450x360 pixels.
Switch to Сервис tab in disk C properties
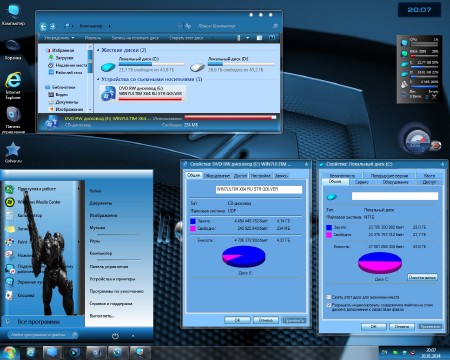coord(361,182)
